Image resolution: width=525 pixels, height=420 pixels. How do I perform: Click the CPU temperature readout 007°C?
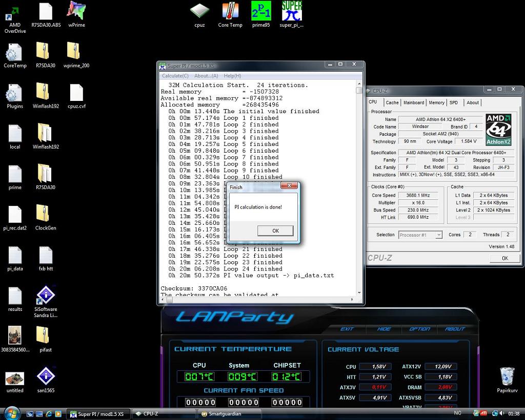pyautogui.click(x=199, y=376)
